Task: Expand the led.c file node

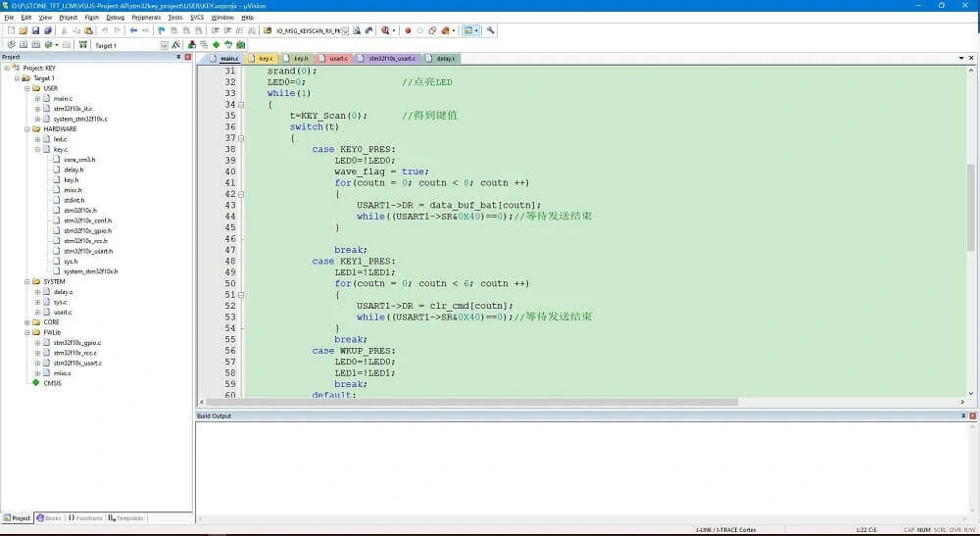Action: tap(37, 139)
